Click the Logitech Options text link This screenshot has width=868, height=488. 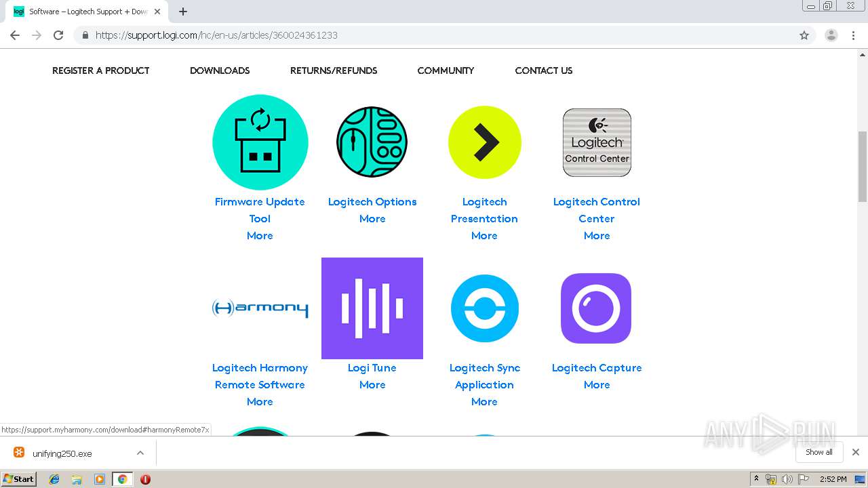coord(372,202)
